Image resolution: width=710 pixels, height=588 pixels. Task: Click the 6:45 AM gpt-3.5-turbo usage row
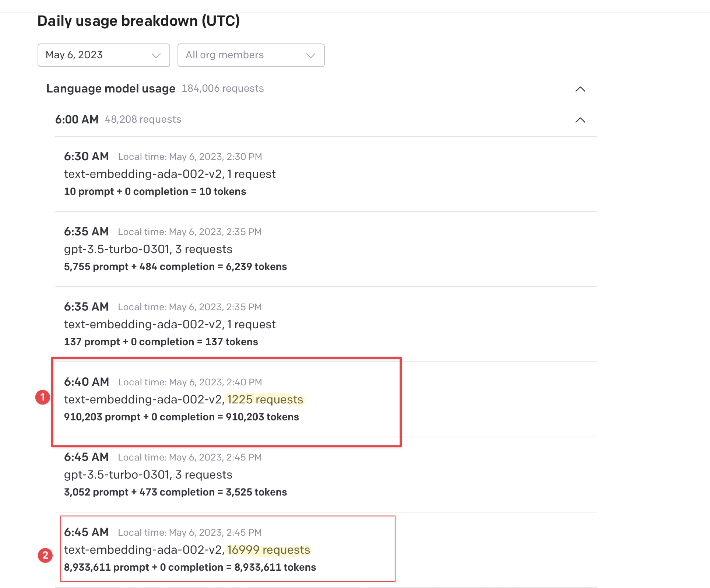click(148, 475)
